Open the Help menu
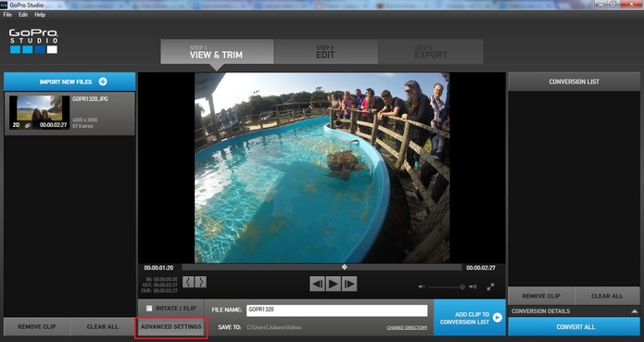This screenshot has height=342, width=644. point(40,15)
